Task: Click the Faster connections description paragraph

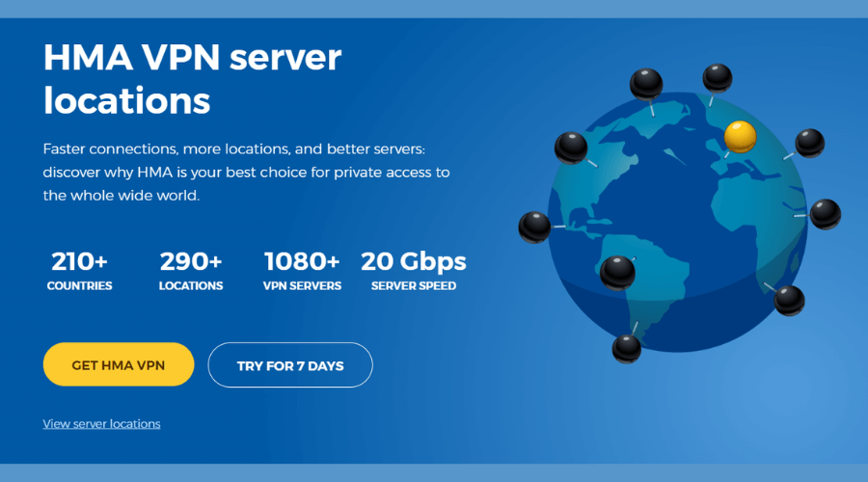Action: click(246, 172)
